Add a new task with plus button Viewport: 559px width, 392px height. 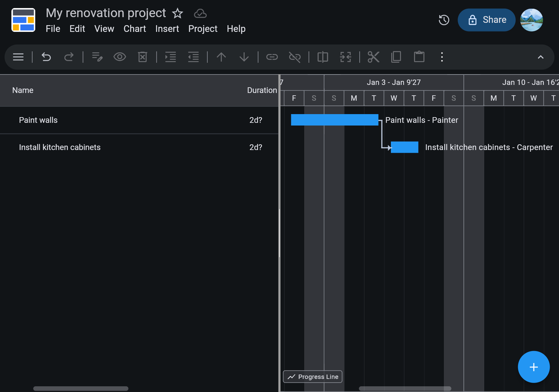tap(533, 367)
